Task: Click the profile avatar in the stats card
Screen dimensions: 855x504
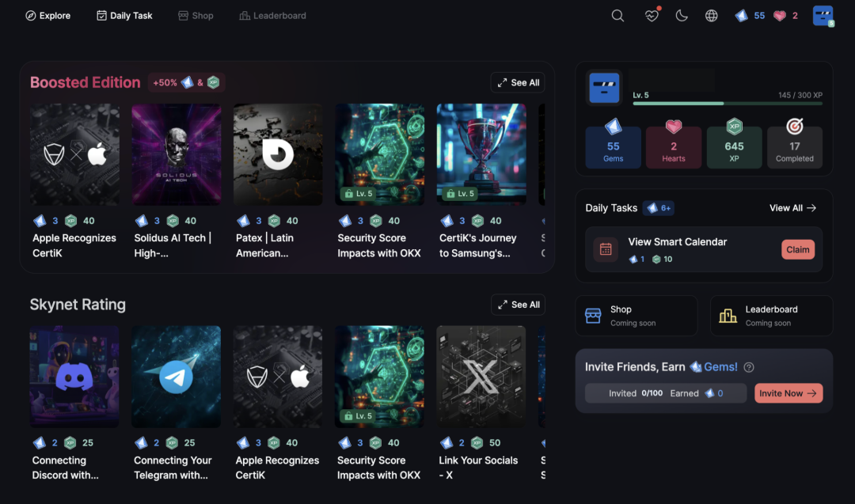Action: (604, 88)
